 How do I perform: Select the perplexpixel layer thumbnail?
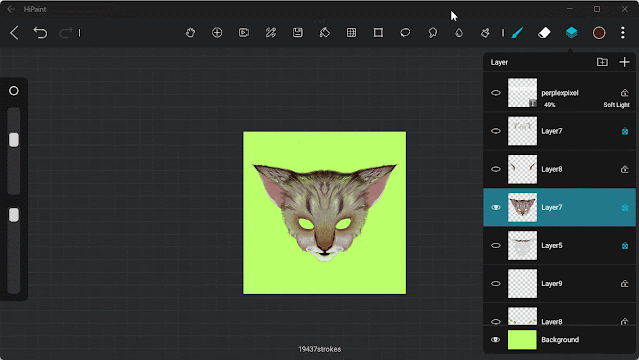point(522,93)
